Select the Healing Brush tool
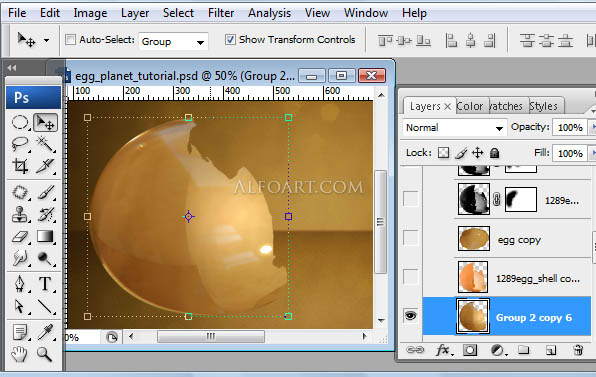The height and width of the screenshot is (377, 596). 20,192
